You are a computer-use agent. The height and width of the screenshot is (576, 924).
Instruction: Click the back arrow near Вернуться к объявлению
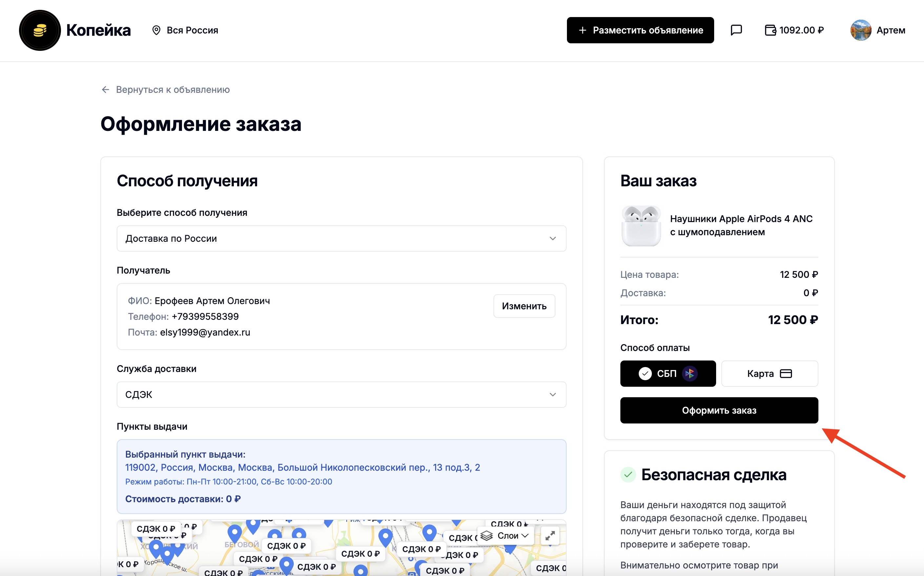(106, 90)
